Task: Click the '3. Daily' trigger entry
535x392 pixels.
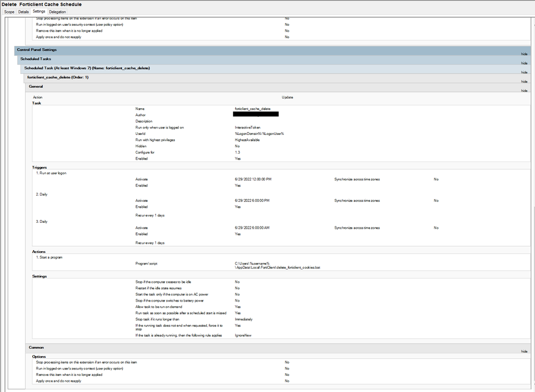Action: pyautogui.click(x=42, y=222)
